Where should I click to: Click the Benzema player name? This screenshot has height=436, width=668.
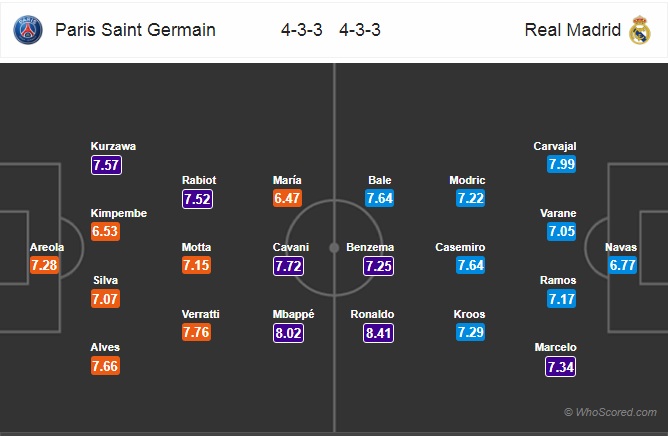[370, 247]
